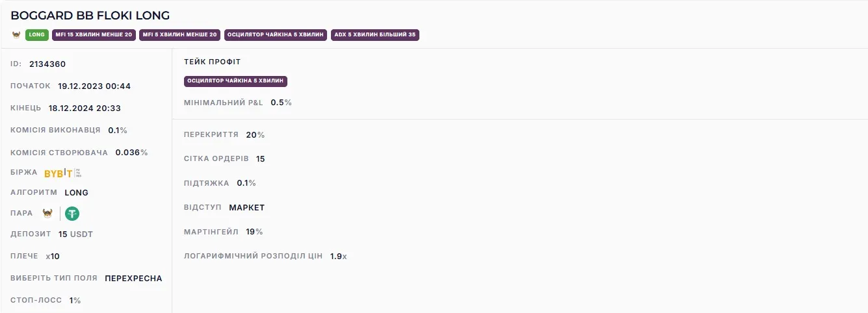
Task: Click the ADX 5 хвилин більший 35 tag
Action: tap(375, 35)
